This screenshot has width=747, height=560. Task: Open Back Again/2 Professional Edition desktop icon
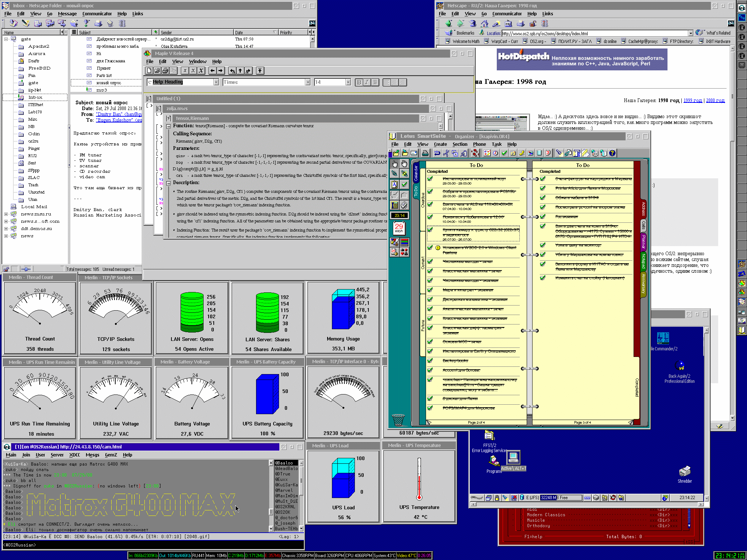[x=680, y=372]
